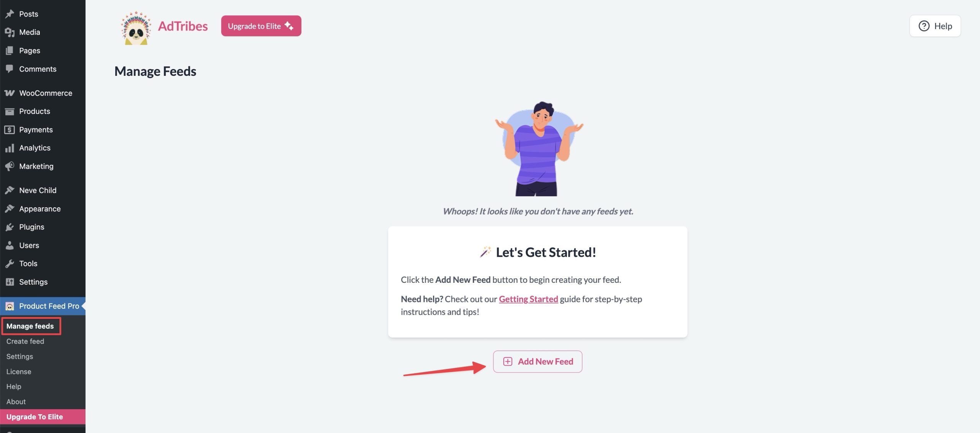Click the Analytics bar chart icon
980x433 pixels.
pyautogui.click(x=10, y=148)
